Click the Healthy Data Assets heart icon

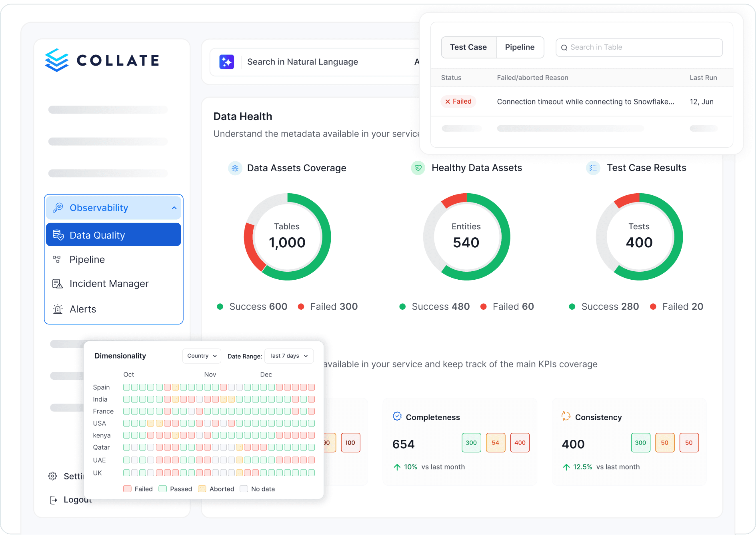tap(418, 168)
